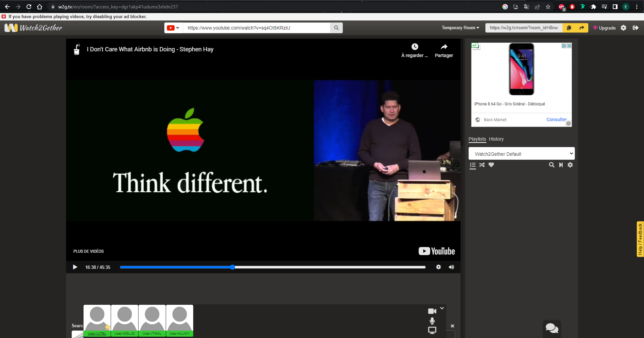Click the browser share page icon
644x338 pixels.
[x=537, y=7]
